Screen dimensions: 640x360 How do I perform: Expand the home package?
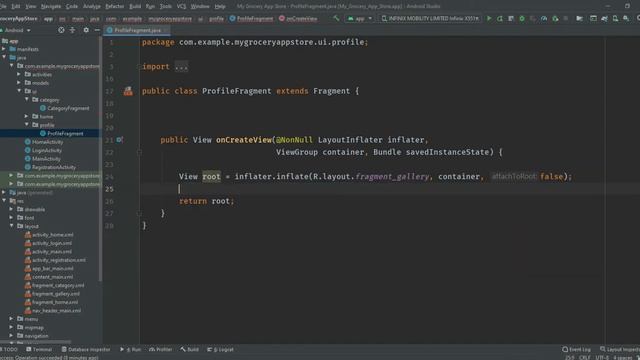27,116
